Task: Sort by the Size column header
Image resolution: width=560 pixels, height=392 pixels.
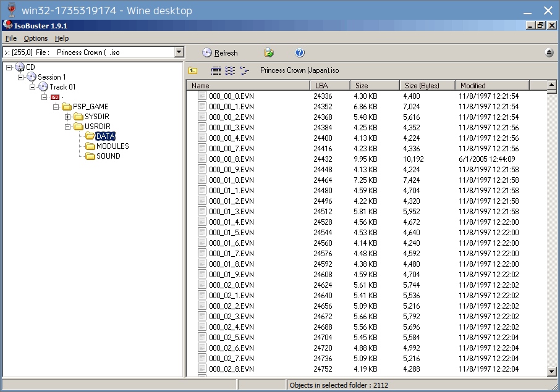Action: [x=375, y=86]
